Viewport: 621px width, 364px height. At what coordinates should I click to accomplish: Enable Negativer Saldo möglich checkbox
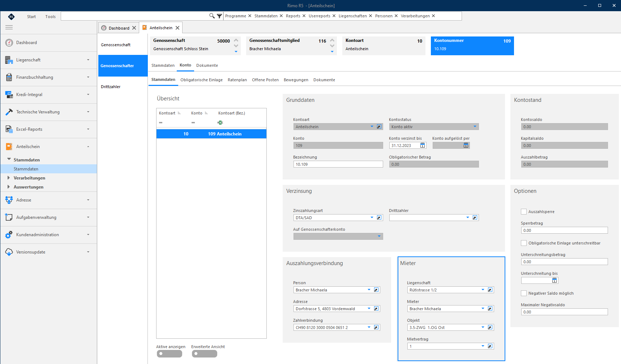pyautogui.click(x=524, y=293)
